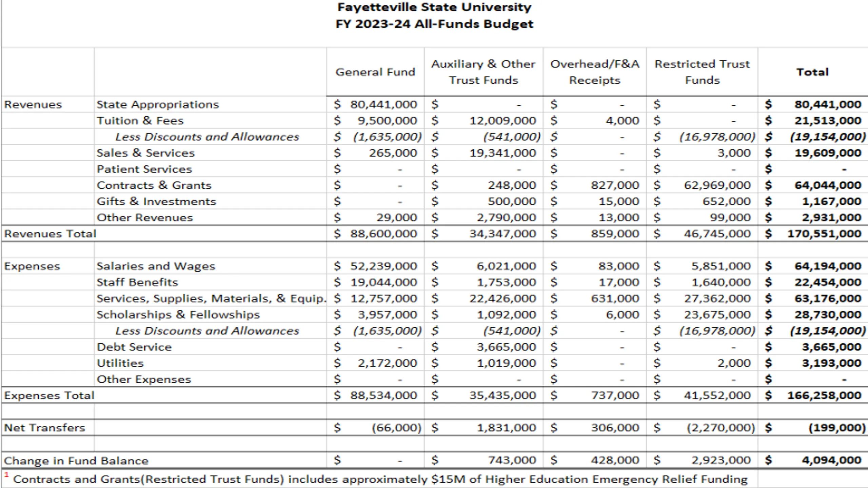
Task: Click the 'Net Transfers' row label
Action: [44, 428]
